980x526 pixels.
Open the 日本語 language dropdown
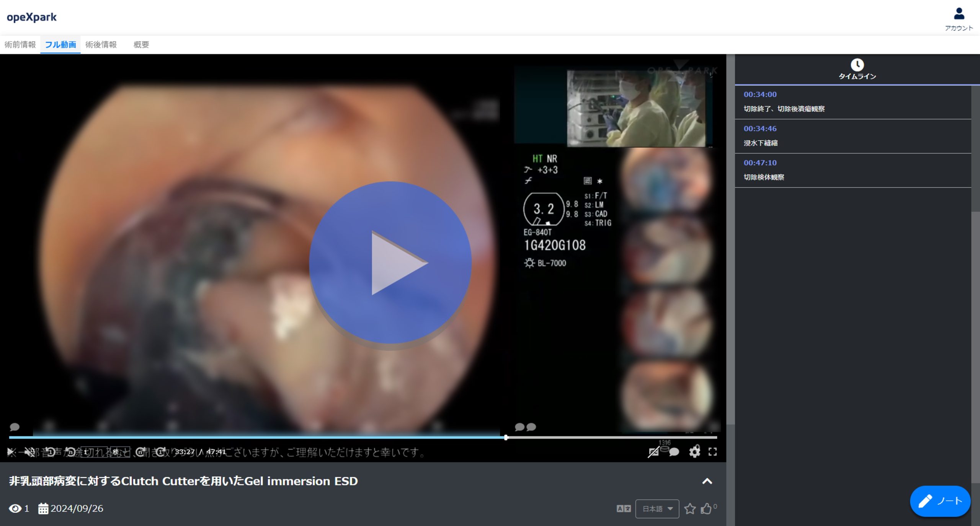pos(657,509)
